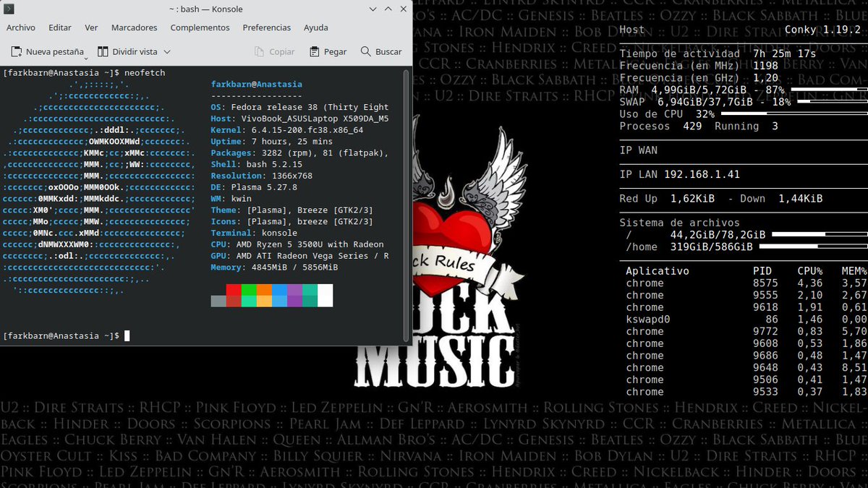Click the "Host: VivoBook_ASUSLaptop" line

299,119
